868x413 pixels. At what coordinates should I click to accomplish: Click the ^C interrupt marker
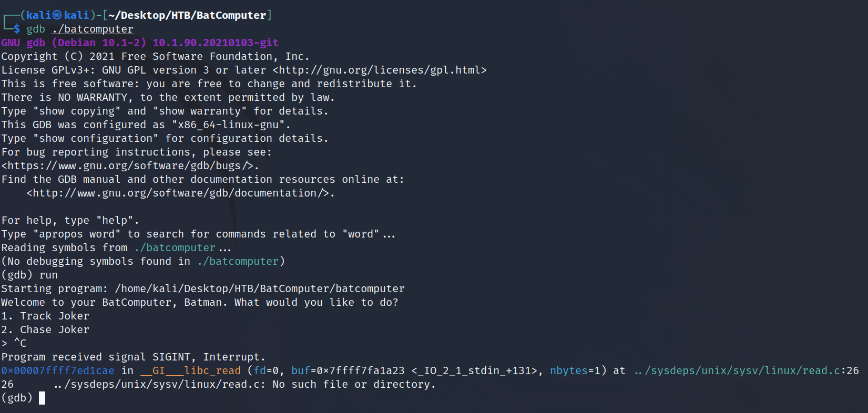20,343
